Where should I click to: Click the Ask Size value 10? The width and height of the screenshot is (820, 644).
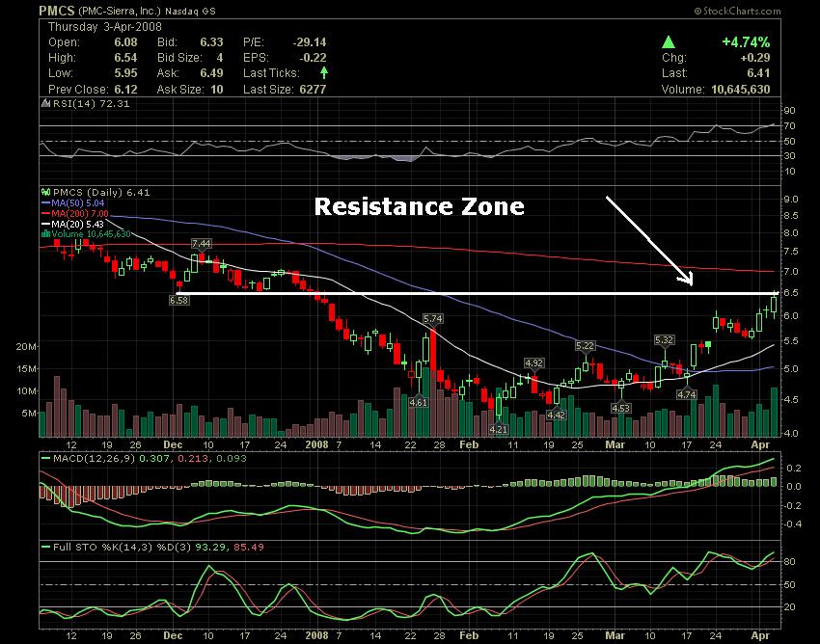point(216,90)
